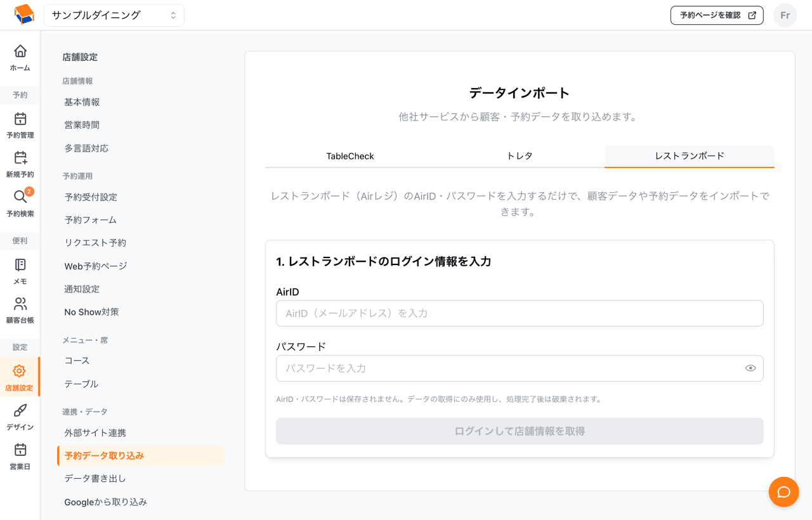Select the レストランボード tab
Screen dimensions: 812x520
click(690, 156)
